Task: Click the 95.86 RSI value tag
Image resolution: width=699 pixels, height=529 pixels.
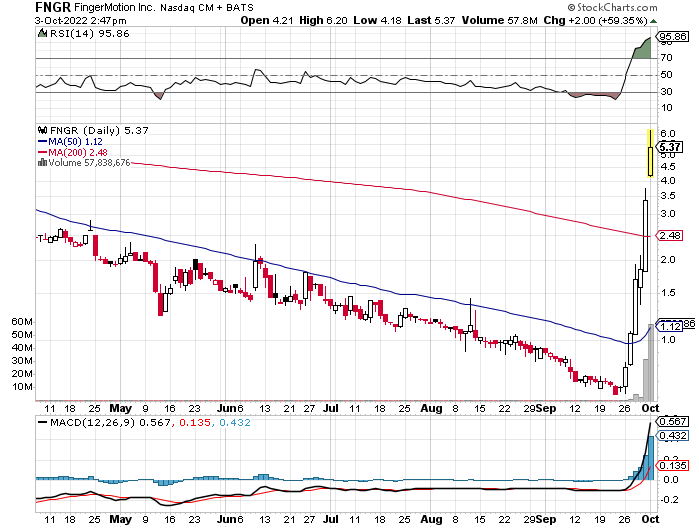Action: click(x=673, y=37)
